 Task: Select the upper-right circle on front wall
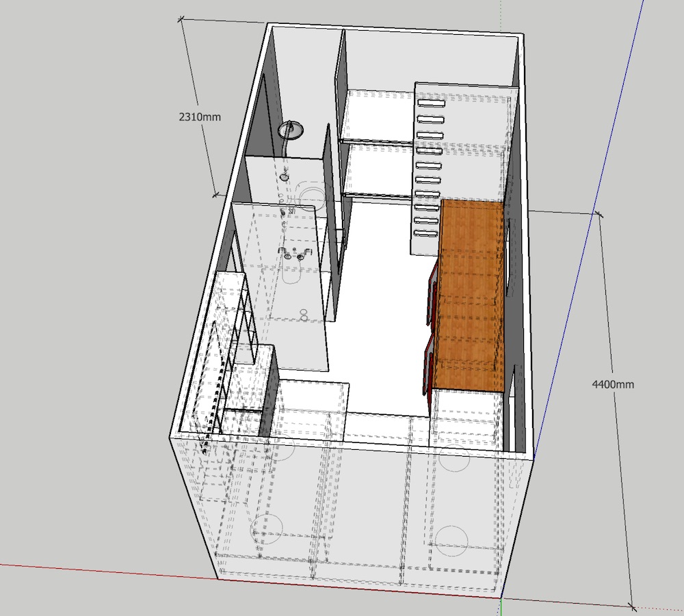pyautogui.click(x=453, y=457)
